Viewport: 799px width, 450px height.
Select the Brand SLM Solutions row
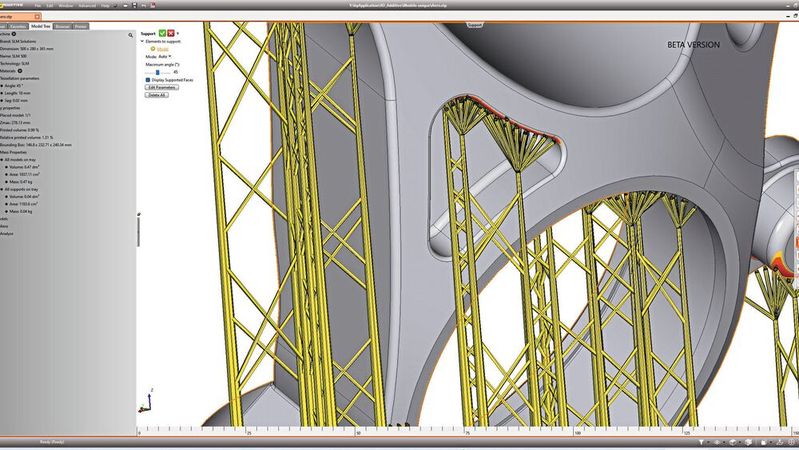[x=18, y=41]
